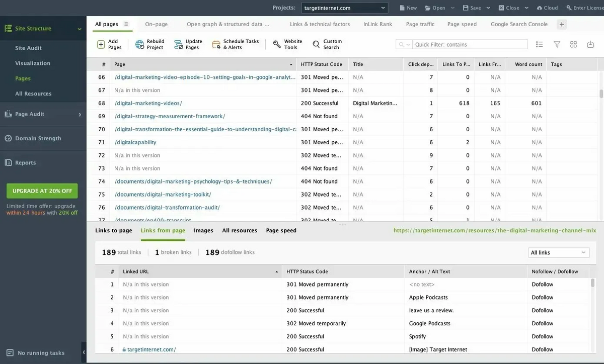Open Visualization in sidebar
Screen dimensions: 604x364
tap(33, 63)
